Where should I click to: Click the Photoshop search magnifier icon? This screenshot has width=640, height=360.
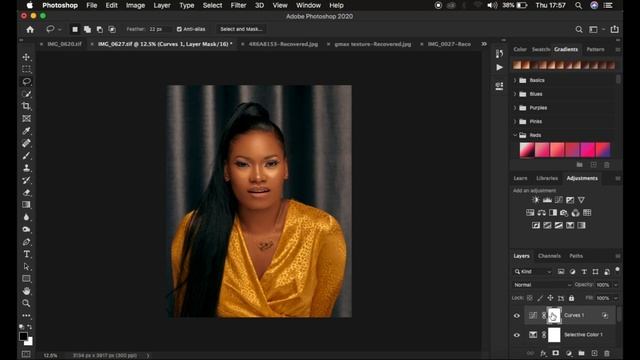pyautogui.click(x=579, y=29)
